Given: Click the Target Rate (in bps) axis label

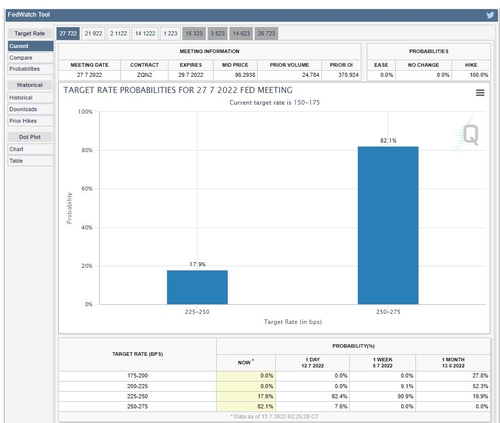Looking at the screenshot, I should tap(293, 322).
